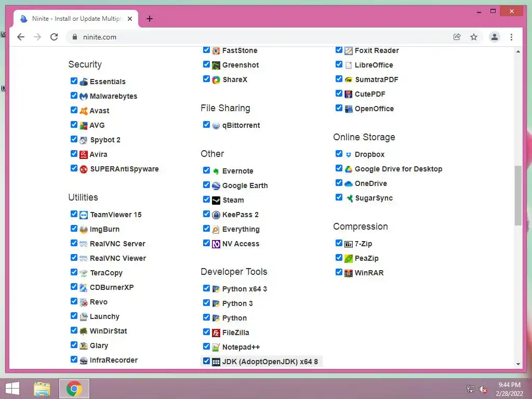This screenshot has height=399, width=532.
Task: Click the Avast icon in Security
Action: click(x=84, y=111)
